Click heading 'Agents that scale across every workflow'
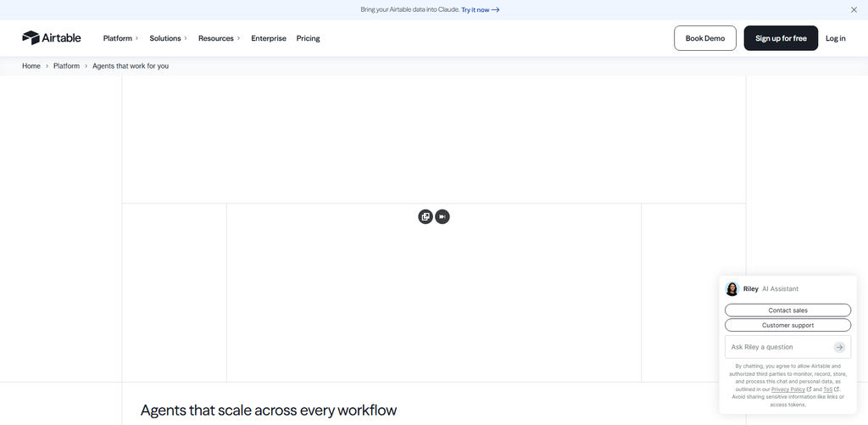Image resolution: width=868 pixels, height=425 pixels. tap(269, 410)
